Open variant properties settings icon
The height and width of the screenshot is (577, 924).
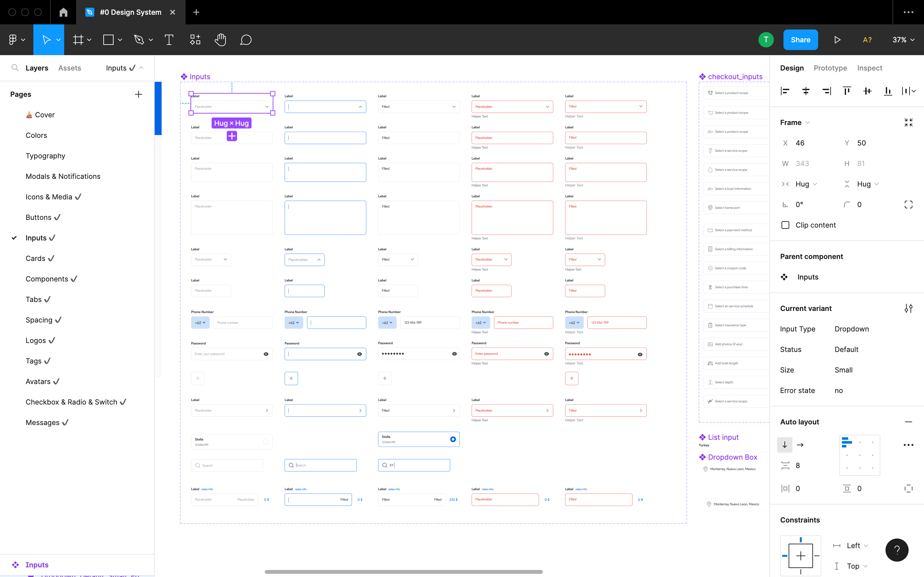click(x=908, y=308)
